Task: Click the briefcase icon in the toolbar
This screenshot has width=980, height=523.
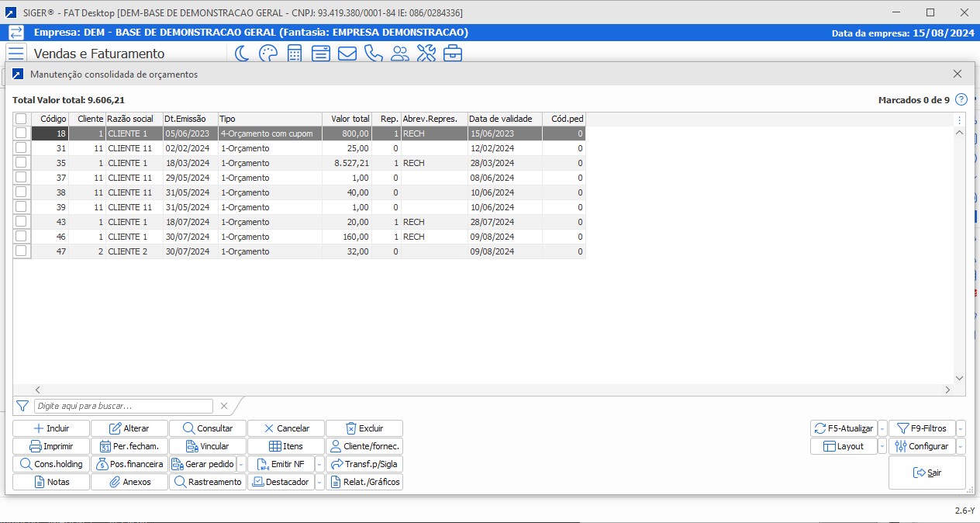Action: point(453,54)
